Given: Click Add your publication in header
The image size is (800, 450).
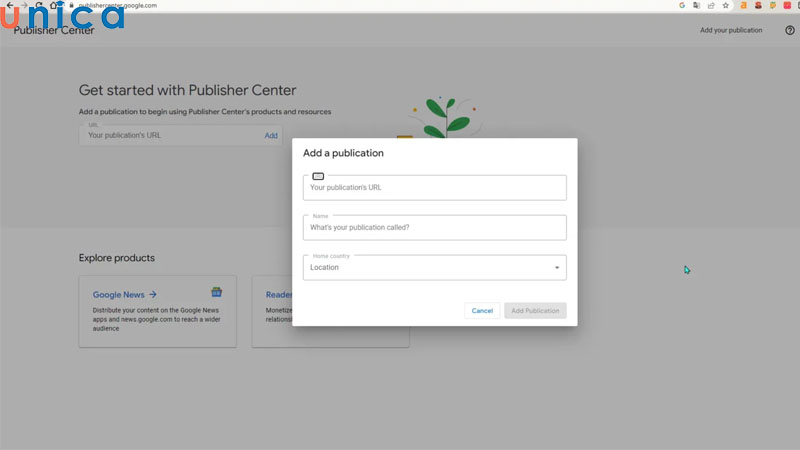Looking at the screenshot, I should [730, 30].
